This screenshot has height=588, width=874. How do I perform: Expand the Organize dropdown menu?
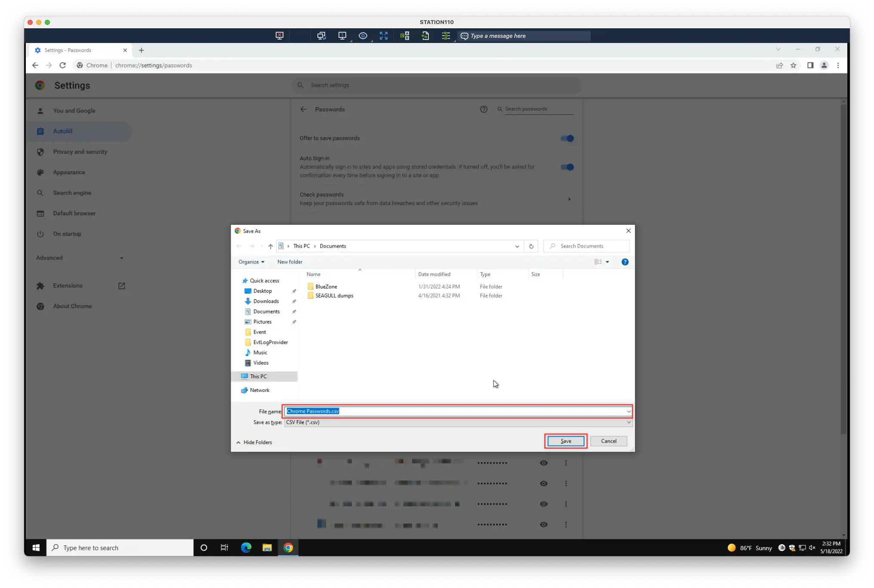[x=251, y=262]
